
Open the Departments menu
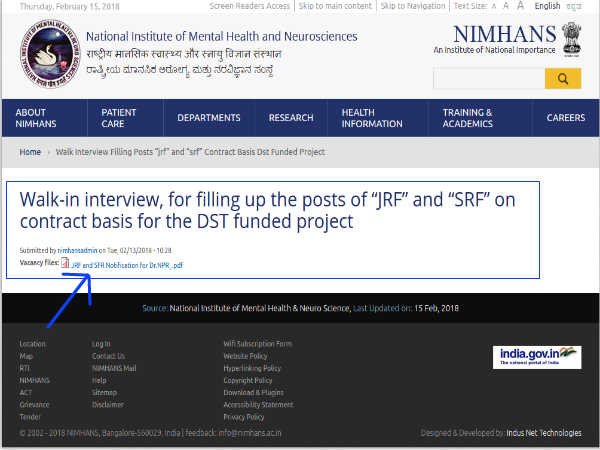pos(209,118)
